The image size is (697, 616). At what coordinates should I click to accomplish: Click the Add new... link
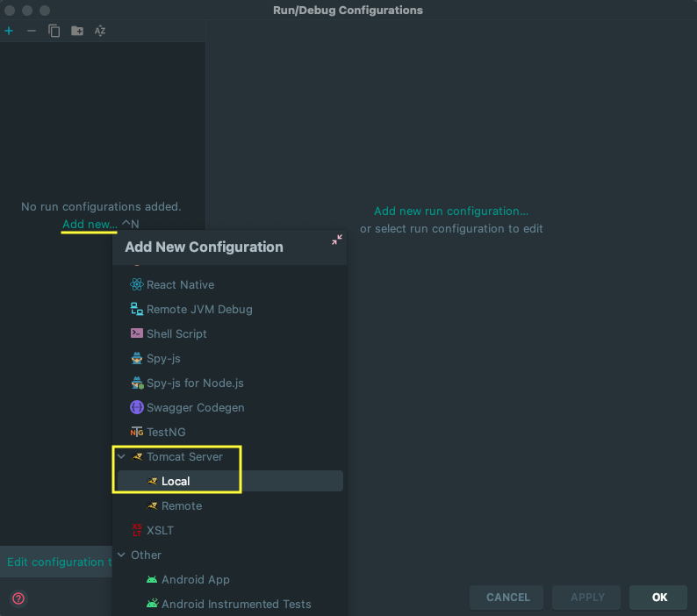pos(90,224)
